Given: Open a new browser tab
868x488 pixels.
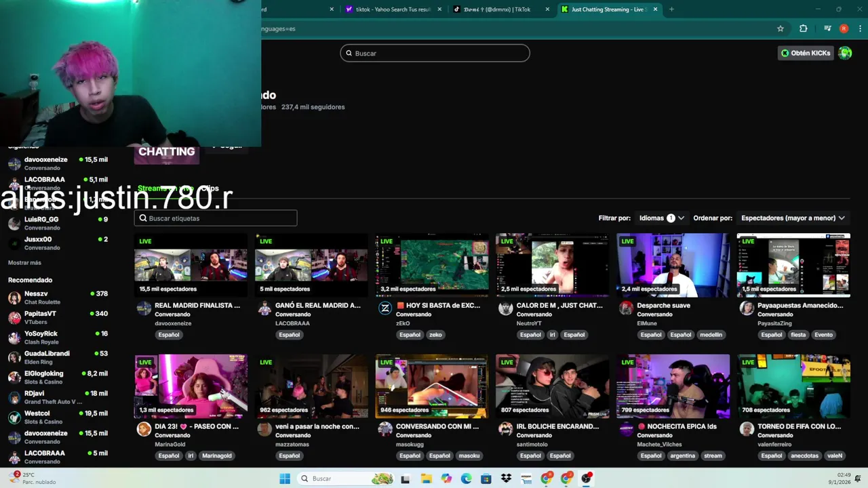Looking at the screenshot, I should point(671,9).
